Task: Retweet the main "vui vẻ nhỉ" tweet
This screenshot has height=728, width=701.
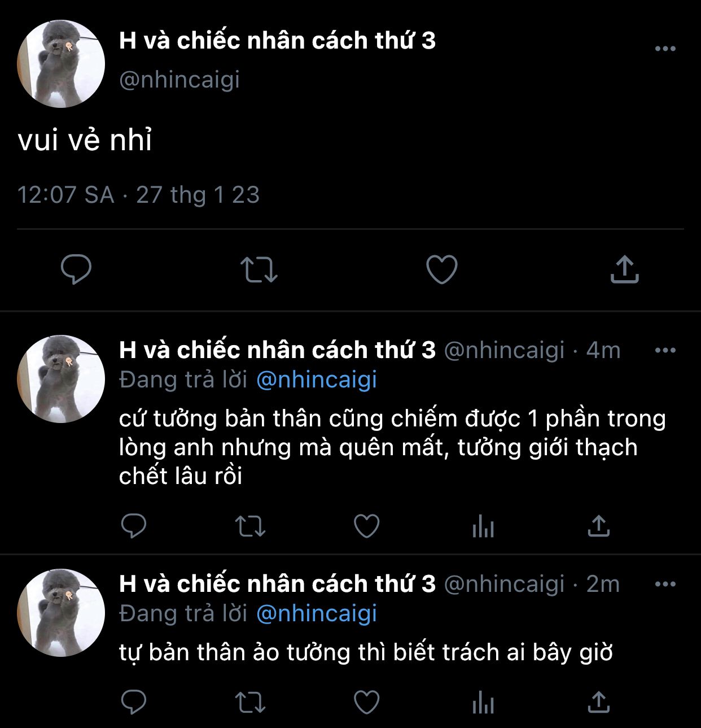Action: click(x=259, y=269)
